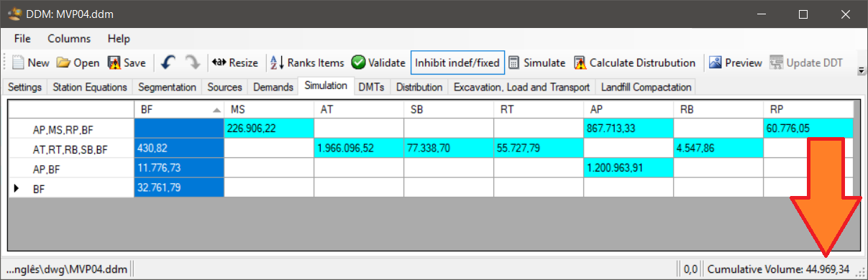868x280 pixels.
Task: Switch to the DMTs tab
Action: point(372,87)
